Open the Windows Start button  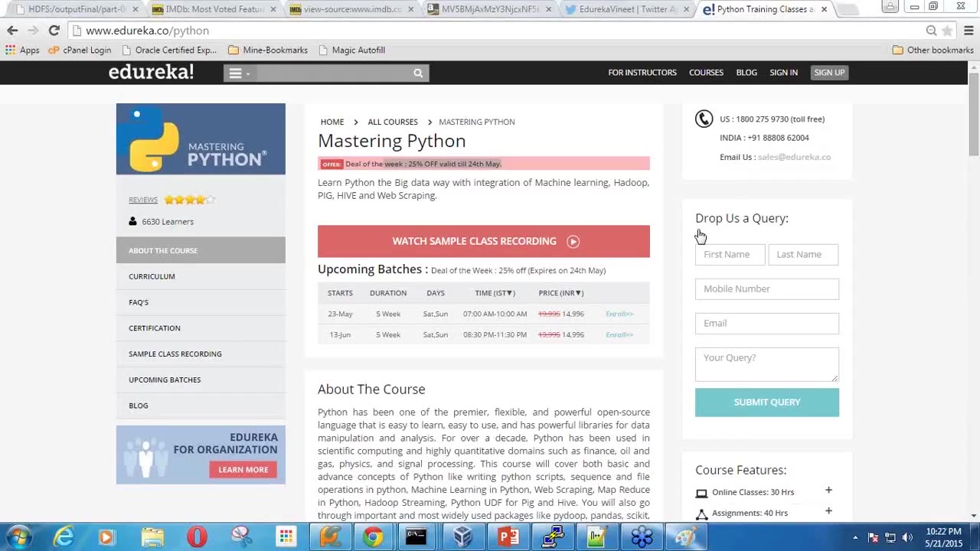point(19,536)
